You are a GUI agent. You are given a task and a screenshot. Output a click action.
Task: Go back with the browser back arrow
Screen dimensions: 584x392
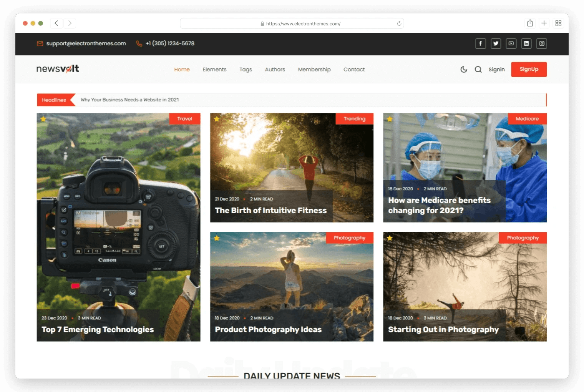click(56, 23)
